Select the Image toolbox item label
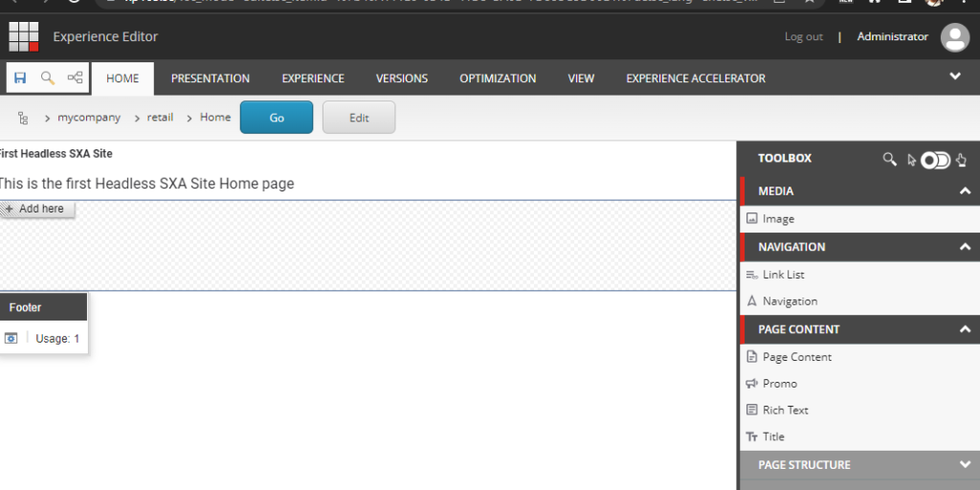This screenshot has height=490, width=980. pyautogui.click(x=778, y=219)
